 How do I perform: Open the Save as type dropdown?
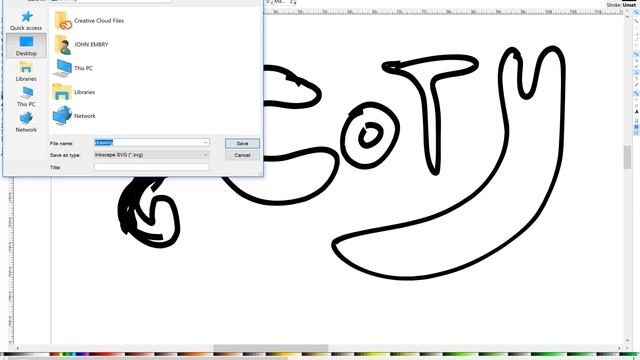[151, 155]
